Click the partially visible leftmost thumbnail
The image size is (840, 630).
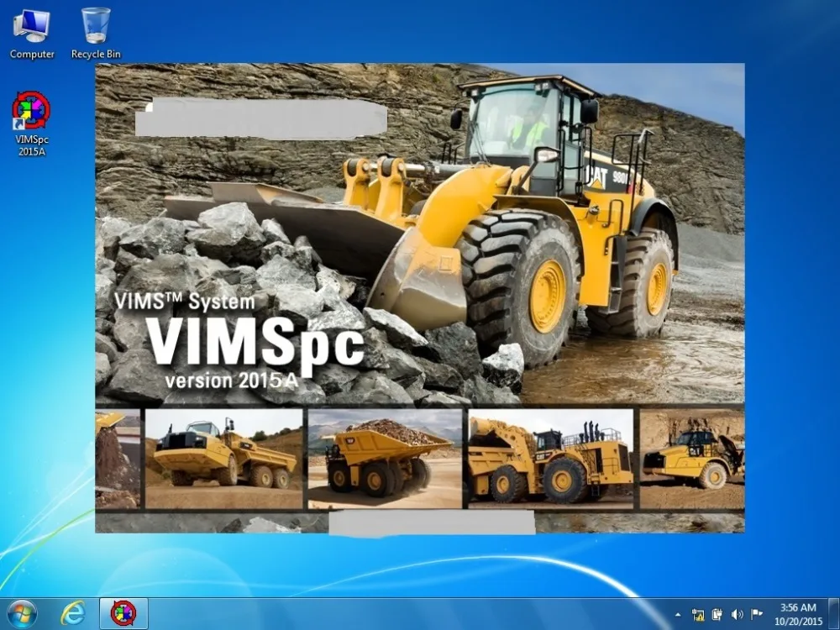117,459
